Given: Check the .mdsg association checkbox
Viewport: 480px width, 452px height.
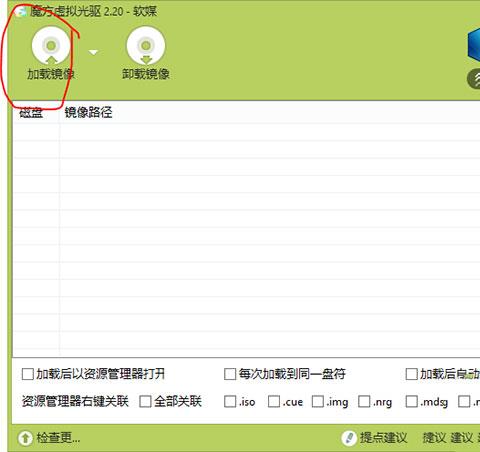Looking at the screenshot, I should tap(411, 401).
